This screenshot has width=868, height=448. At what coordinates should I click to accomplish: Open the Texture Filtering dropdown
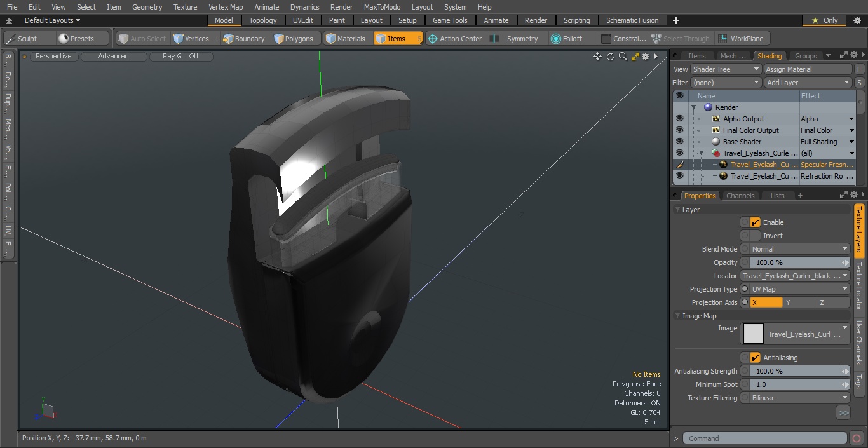799,398
